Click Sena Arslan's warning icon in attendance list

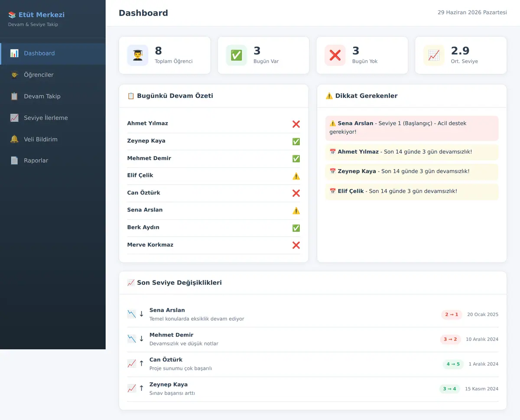pos(296,211)
